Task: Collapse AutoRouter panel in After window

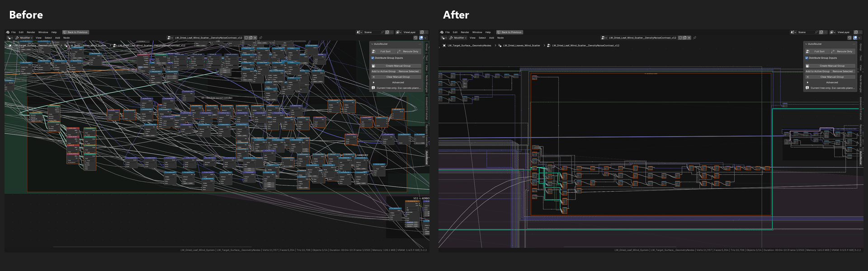Action: [807, 44]
